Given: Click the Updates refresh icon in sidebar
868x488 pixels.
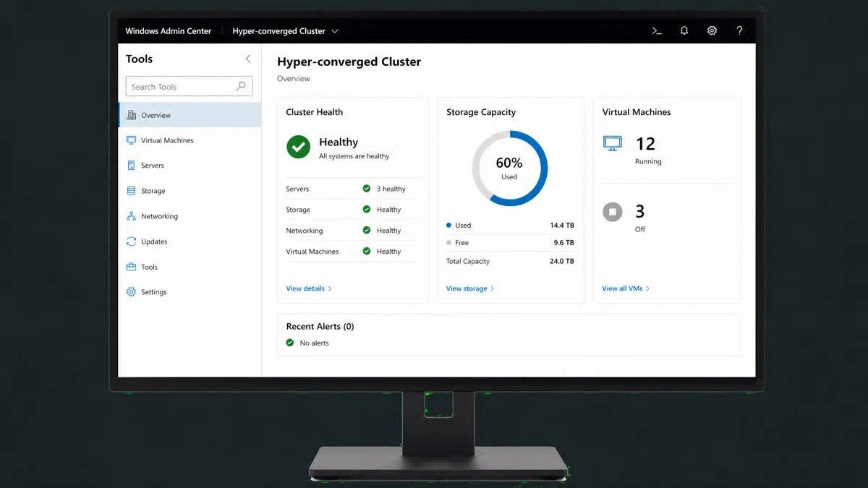Looking at the screenshot, I should tap(131, 241).
